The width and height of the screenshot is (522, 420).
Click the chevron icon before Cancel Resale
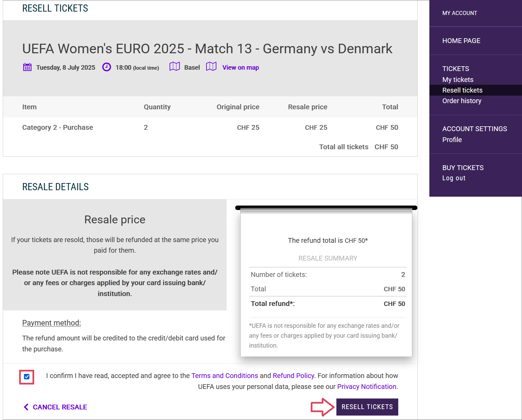tap(26, 407)
